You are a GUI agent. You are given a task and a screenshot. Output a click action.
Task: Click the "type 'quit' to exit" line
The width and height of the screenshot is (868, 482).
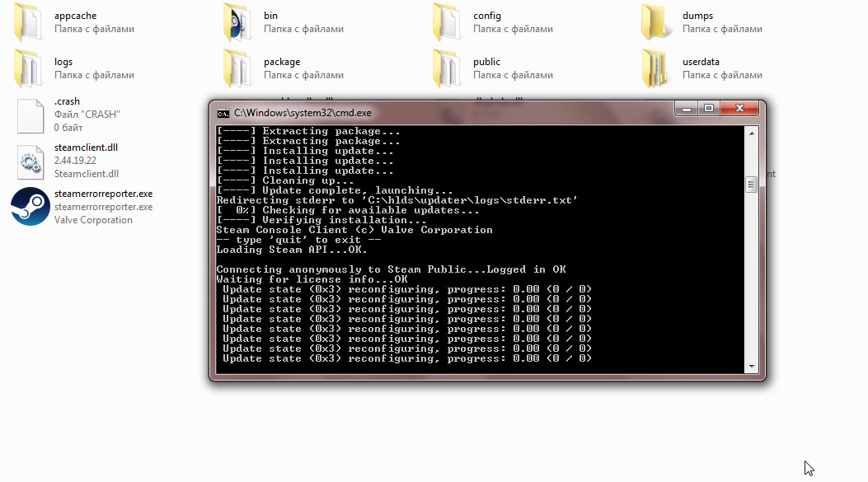298,240
